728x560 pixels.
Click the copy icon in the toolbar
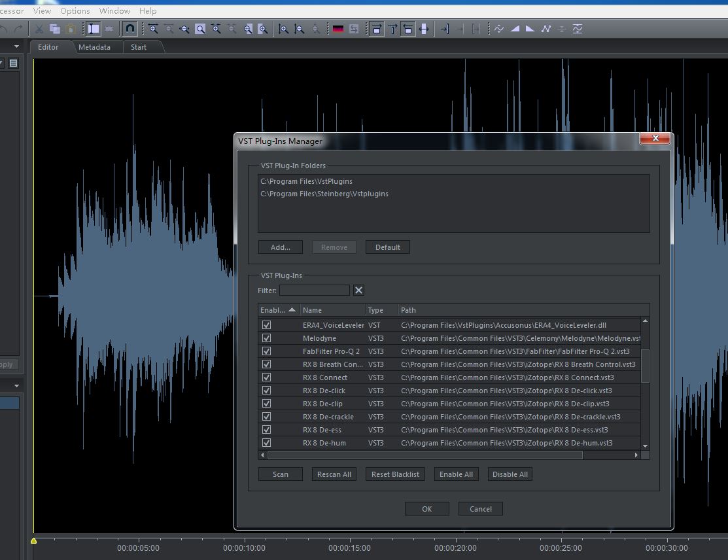(x=55, y=29)
